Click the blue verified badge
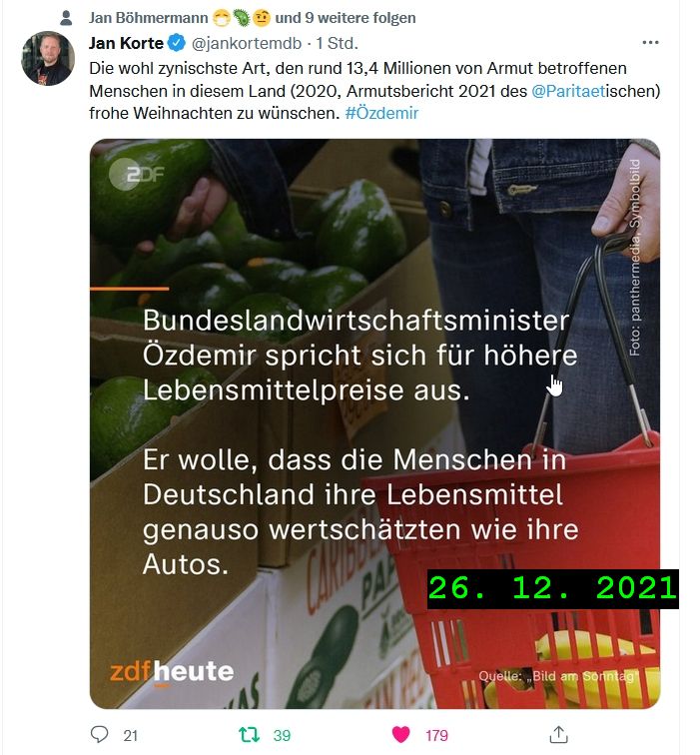The image size is (700, 755). tap(177, 43)
